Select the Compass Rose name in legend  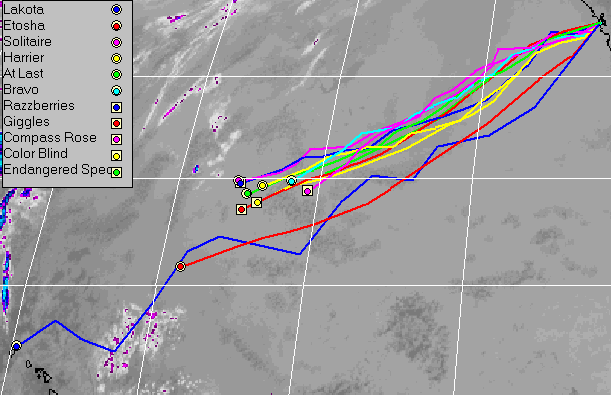click(x=50, y=138)
